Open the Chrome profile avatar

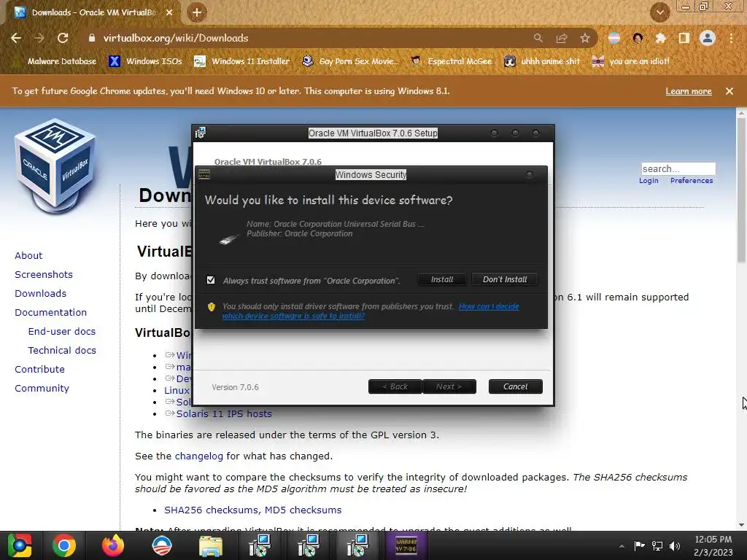coord(708,38)
